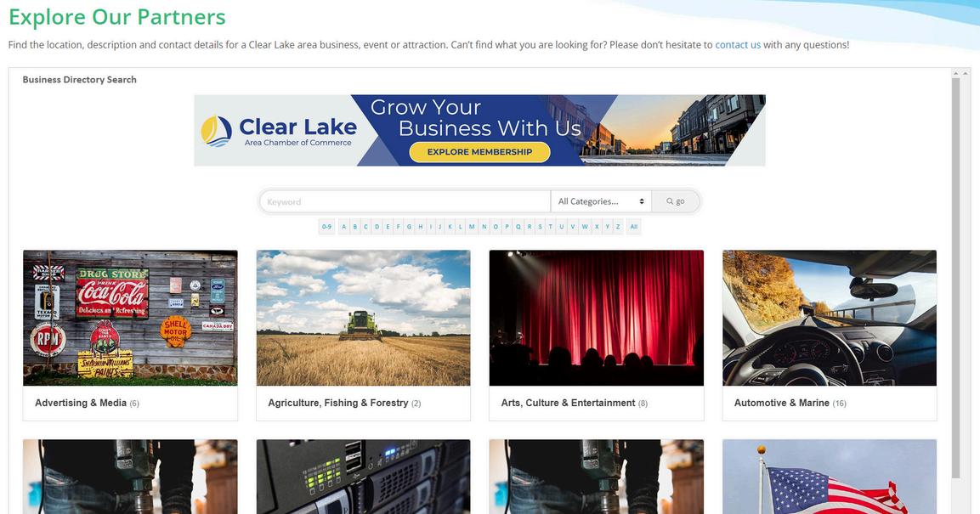Viewport: 980px width, 514px height.
Task: Open the All Categories dropdown
Action: [x=601, y=201]
